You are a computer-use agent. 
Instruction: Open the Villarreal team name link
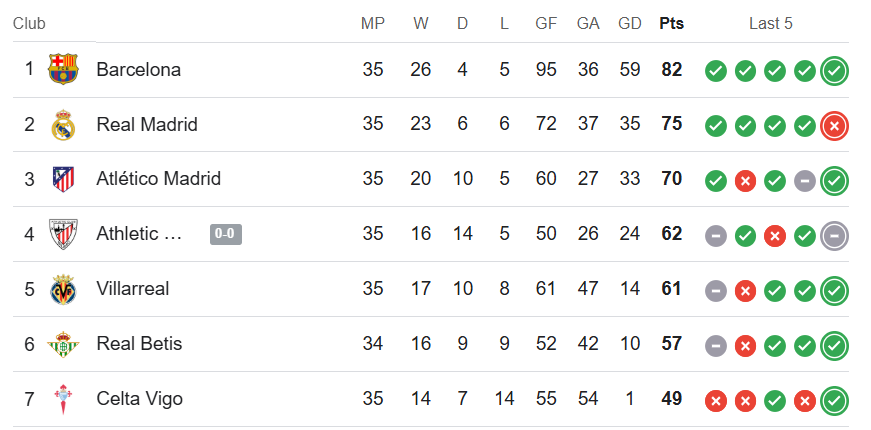pos(133,288)
